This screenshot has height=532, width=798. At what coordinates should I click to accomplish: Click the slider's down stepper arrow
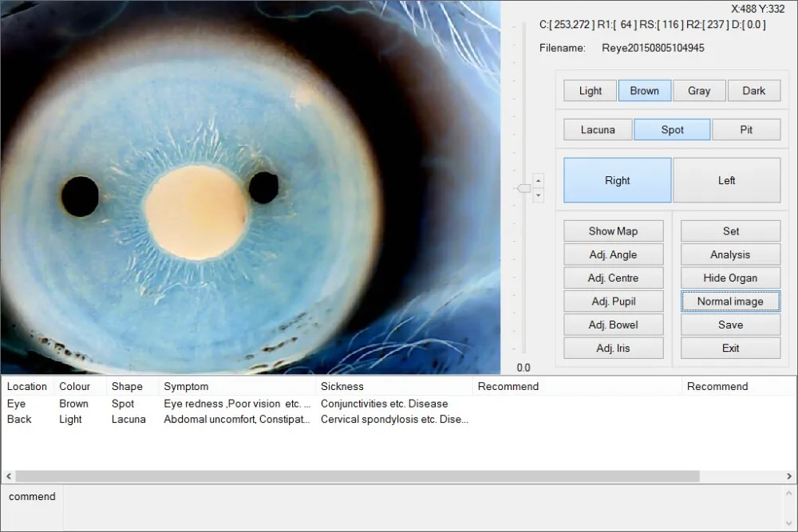click(538, 195)
